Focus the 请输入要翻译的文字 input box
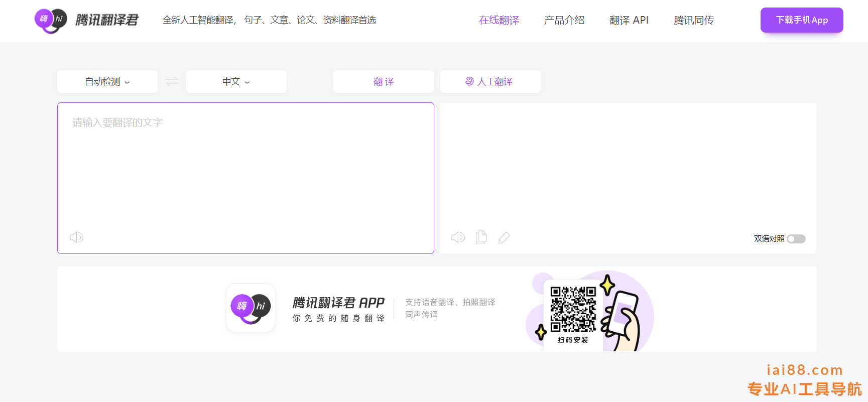The height and width of the screenshot is (402, 868). tap(245, 178)
